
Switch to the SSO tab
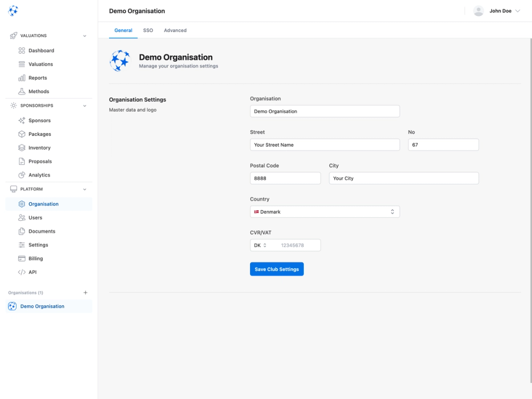click(148, 30)
